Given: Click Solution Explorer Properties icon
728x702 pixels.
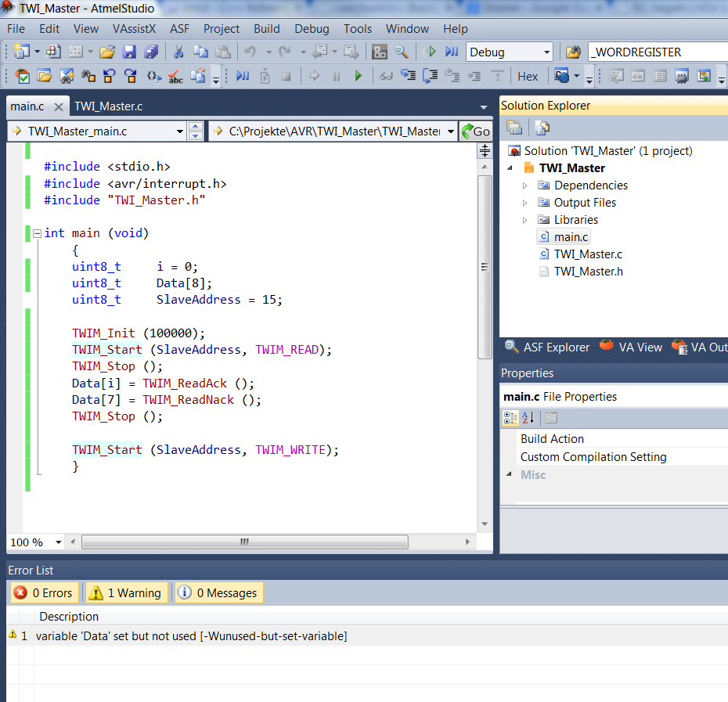Looking at the screenshot, I should pos(514,128).
